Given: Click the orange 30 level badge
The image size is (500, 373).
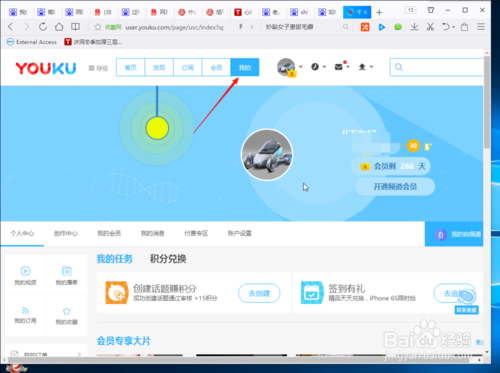Looking at the screenshot, I should (x=413, y=146).
